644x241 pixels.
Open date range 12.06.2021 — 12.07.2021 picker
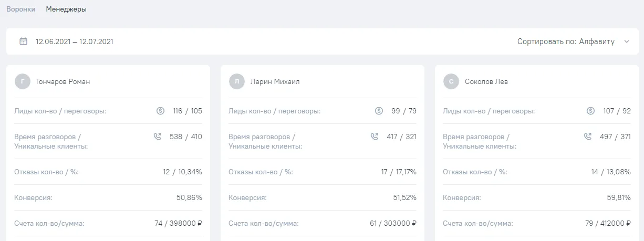click(74, 41)
